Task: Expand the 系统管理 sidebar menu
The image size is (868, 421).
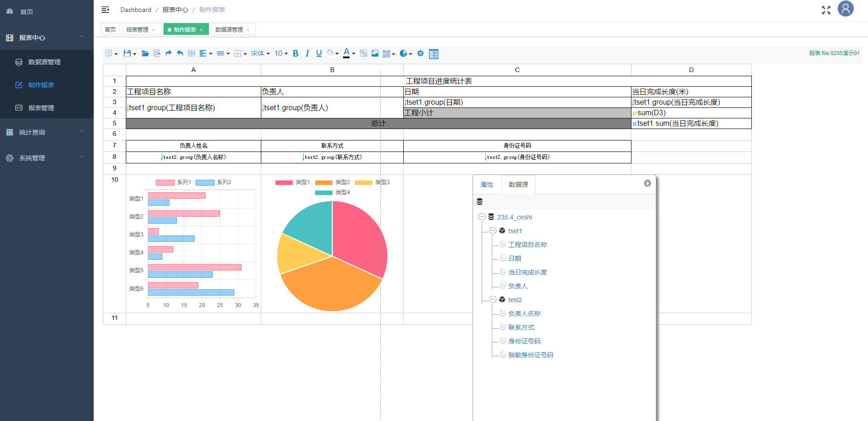Action: pos(47,158)
